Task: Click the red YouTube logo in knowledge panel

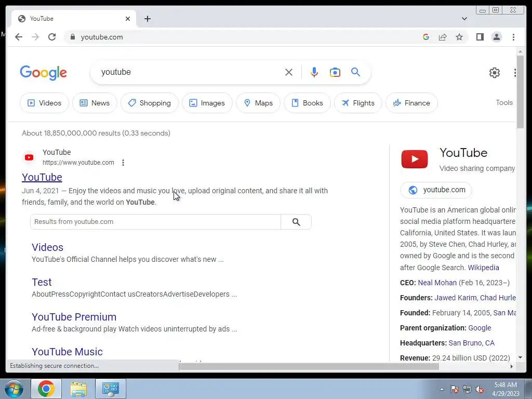Action: tap(414, 159)
